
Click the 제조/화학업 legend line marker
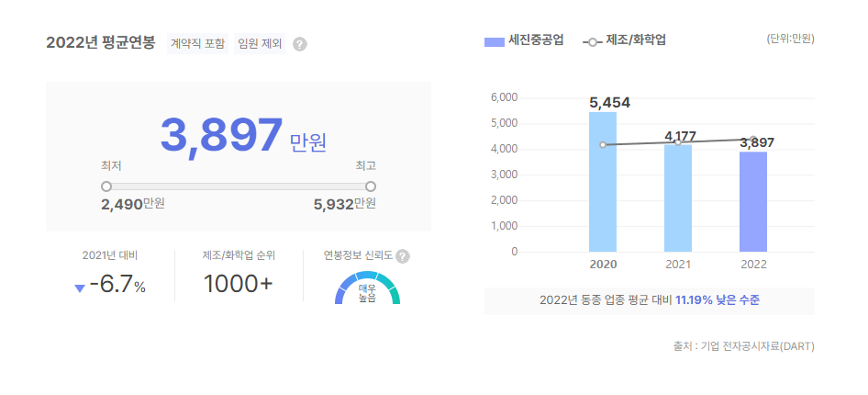[x=593, y=42]
